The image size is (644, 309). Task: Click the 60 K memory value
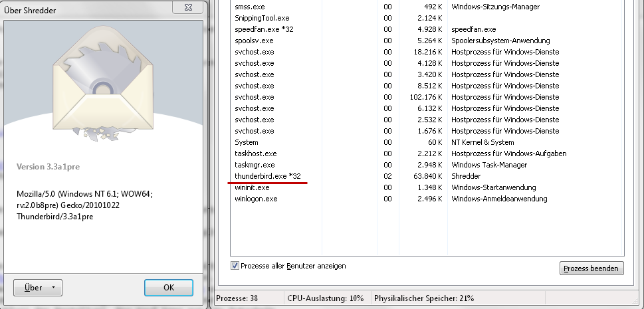[435, 142]
